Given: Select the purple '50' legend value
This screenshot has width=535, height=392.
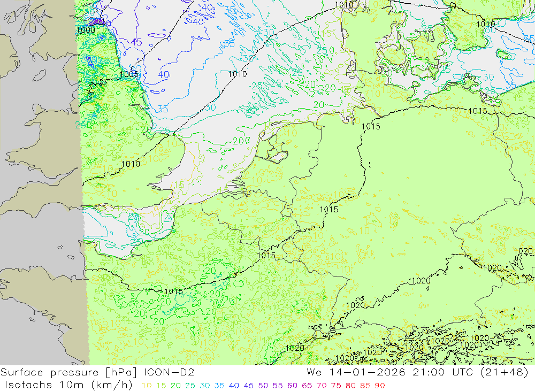Looking at the screenshot, I should click(x=263, y=386).
